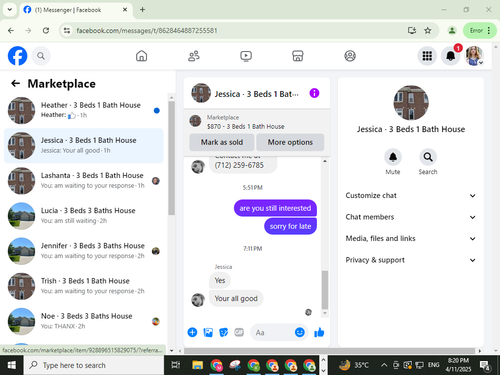
Task: Open the 35°C weather widget
Action: pos(354,365)
